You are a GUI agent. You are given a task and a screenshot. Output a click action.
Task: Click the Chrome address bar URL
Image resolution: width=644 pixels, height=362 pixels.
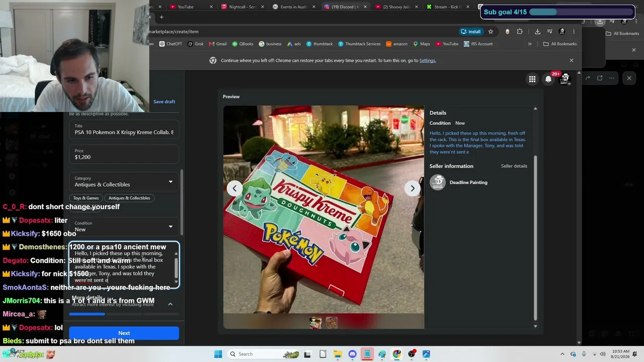[x=174, y=32]
